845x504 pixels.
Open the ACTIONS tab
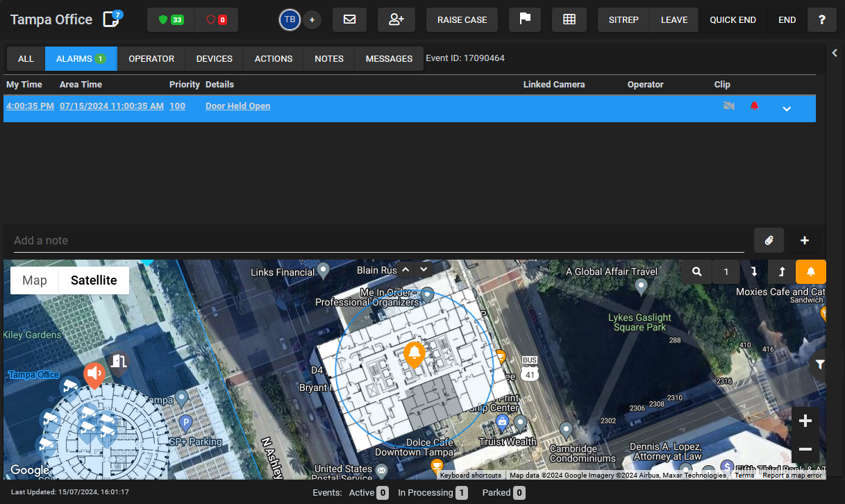[x=274, y=59]
